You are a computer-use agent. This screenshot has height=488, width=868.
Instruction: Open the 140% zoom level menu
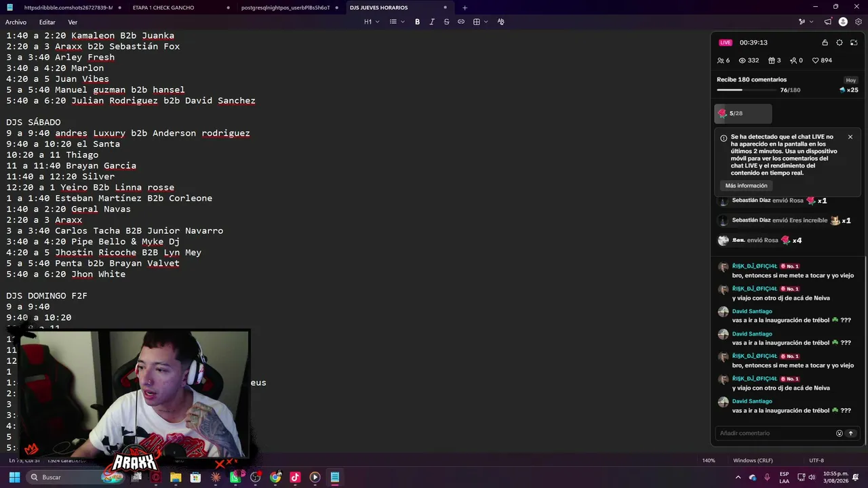click(709, 461)
